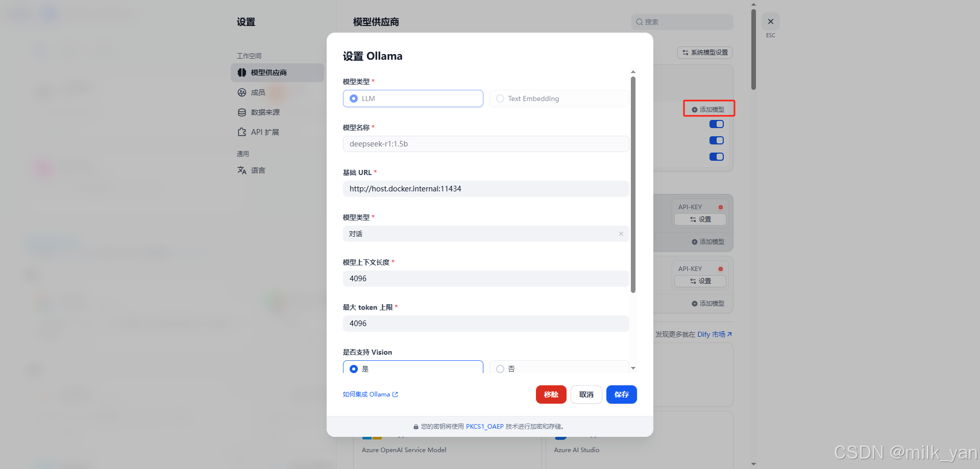Click the page scrollbar on the right
This screenshot has height=469, width=980.
(753, 50)
